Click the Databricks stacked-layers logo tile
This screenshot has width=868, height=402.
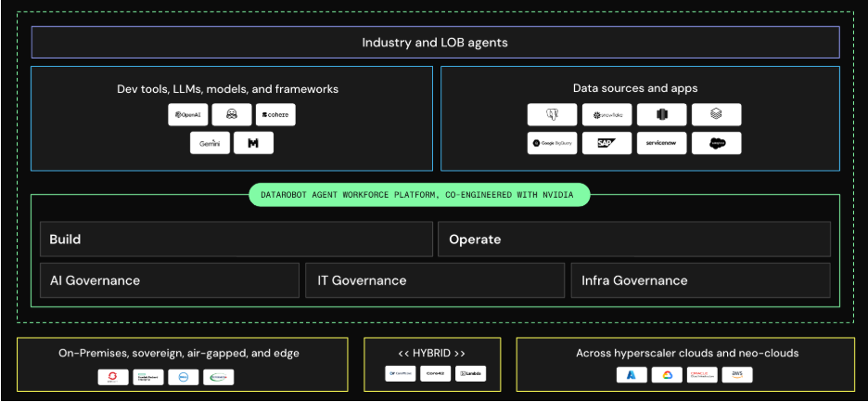pyautogui.click(x=716, y=115)
